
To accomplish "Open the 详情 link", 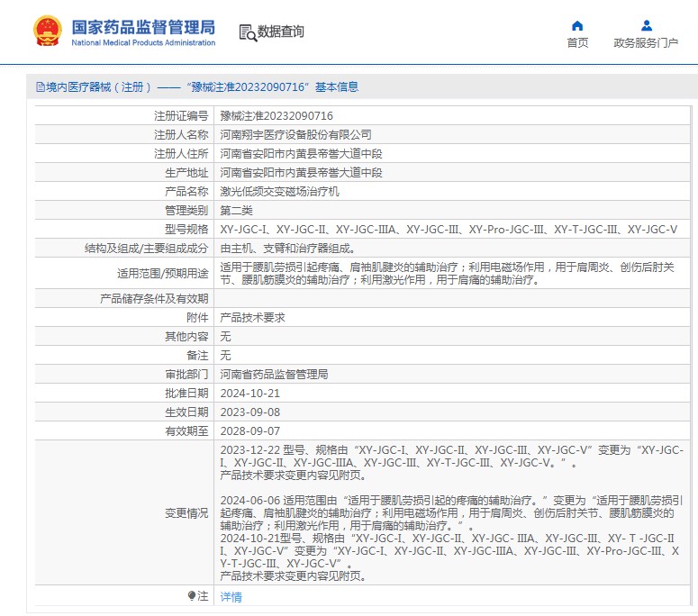I will click(x=231, y=596).
